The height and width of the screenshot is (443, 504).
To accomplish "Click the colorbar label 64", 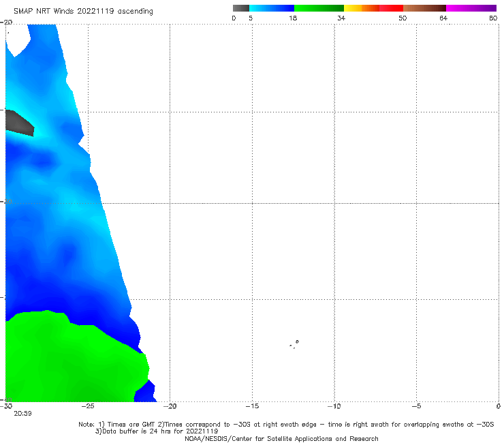I will tap(443, 18).
